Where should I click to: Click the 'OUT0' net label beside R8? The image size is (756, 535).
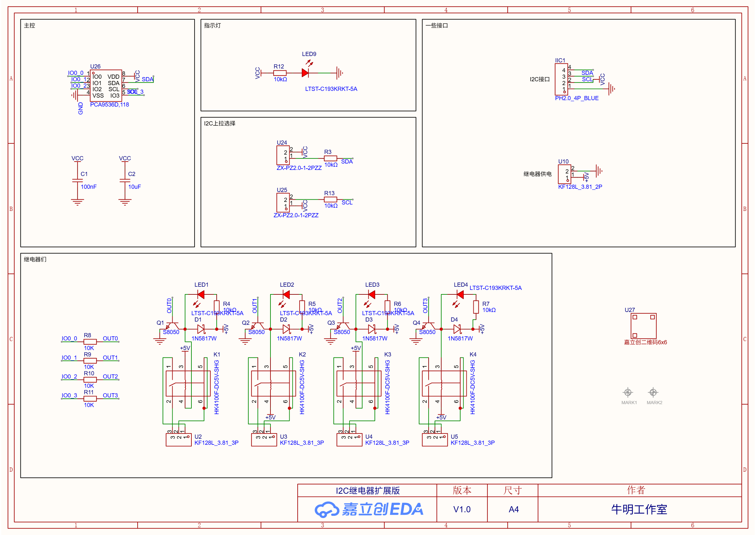110,338
